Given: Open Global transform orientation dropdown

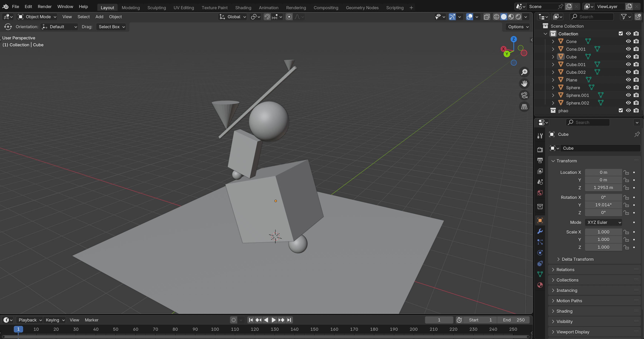Looking at the screenshot, I should (x=233, y=17).
